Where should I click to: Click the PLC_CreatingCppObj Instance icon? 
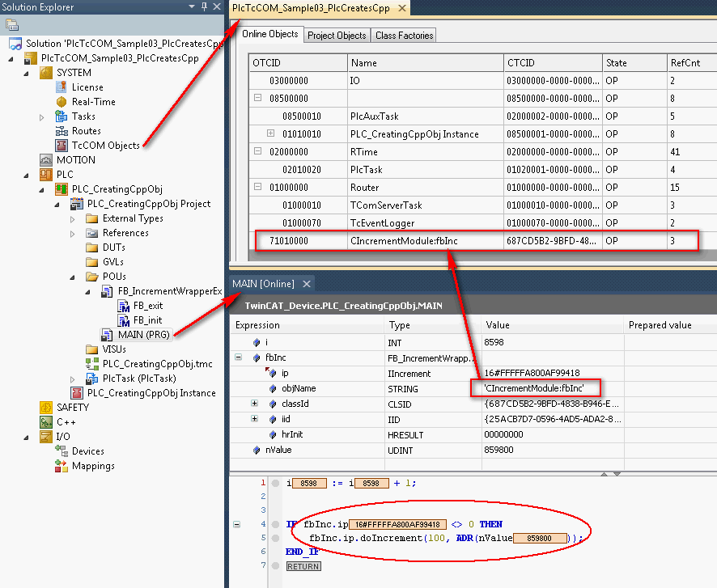coord(76,393)
